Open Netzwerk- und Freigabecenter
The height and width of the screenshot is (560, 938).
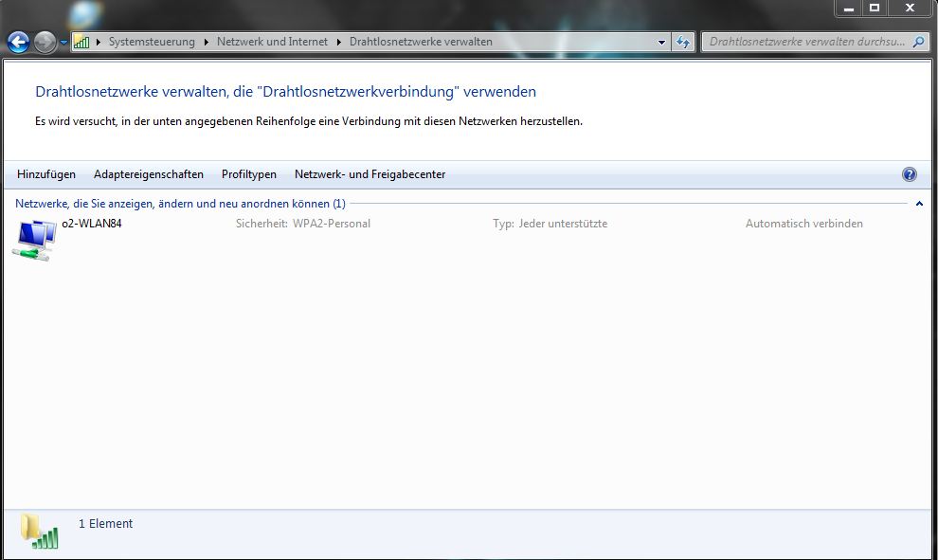pyautogui.click(x=370, y=174)
